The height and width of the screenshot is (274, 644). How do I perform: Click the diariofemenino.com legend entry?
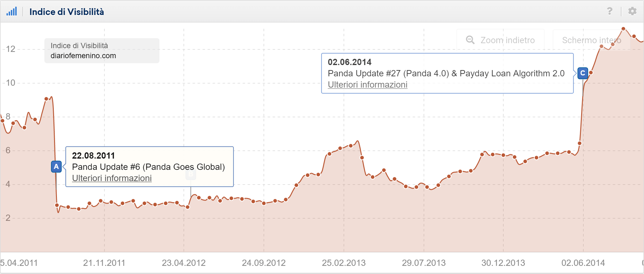tap(83, 56)
